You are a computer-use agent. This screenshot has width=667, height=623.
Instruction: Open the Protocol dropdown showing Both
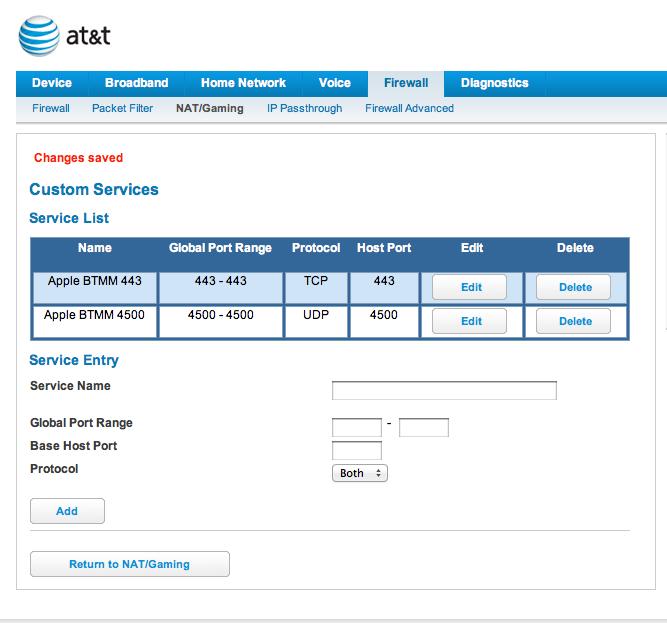click(x=360, y=473)
